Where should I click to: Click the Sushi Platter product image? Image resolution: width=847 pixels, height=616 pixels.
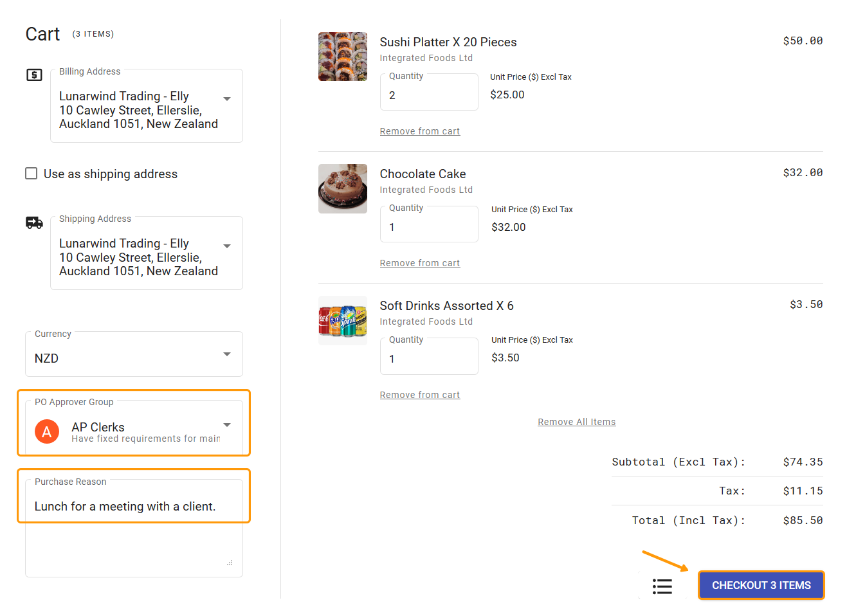tap(342, 57)
